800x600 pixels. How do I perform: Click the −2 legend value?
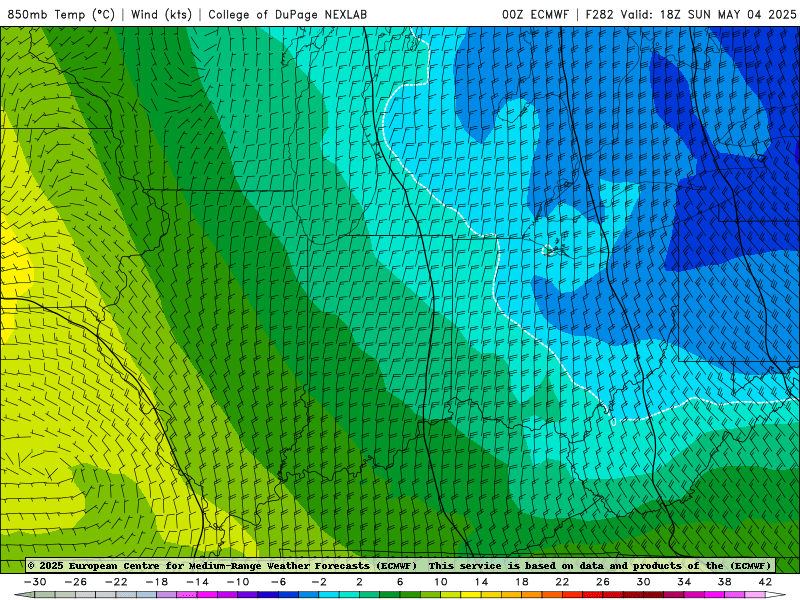pyautogui.click(x=319, y=582)
